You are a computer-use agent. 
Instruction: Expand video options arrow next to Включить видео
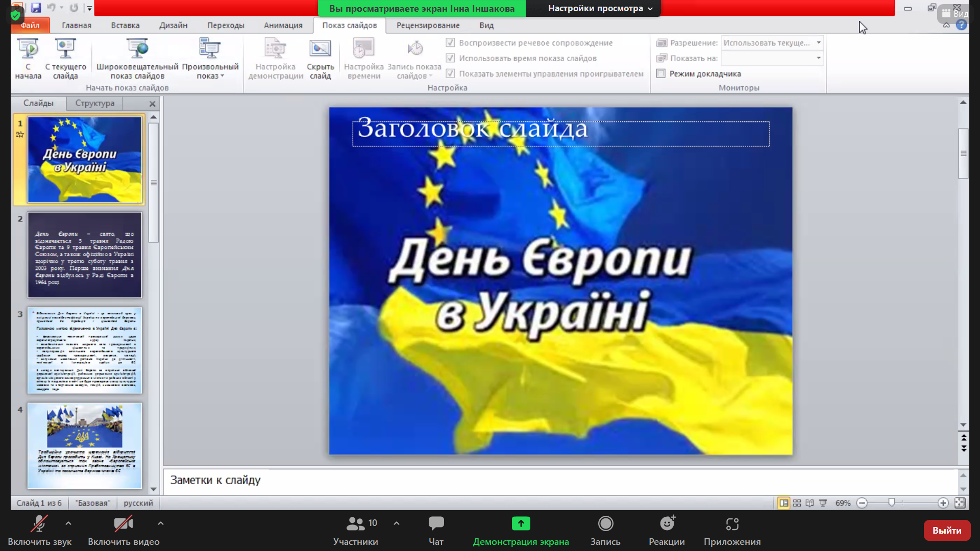tap(161, 523)
